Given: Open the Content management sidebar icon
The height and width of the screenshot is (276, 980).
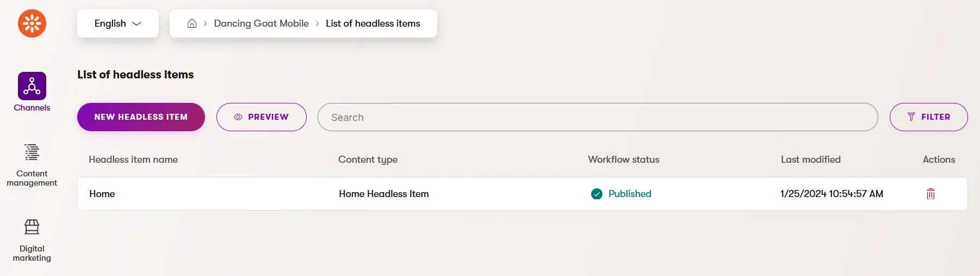Looking at the screenshot, I should click(32, 152).
